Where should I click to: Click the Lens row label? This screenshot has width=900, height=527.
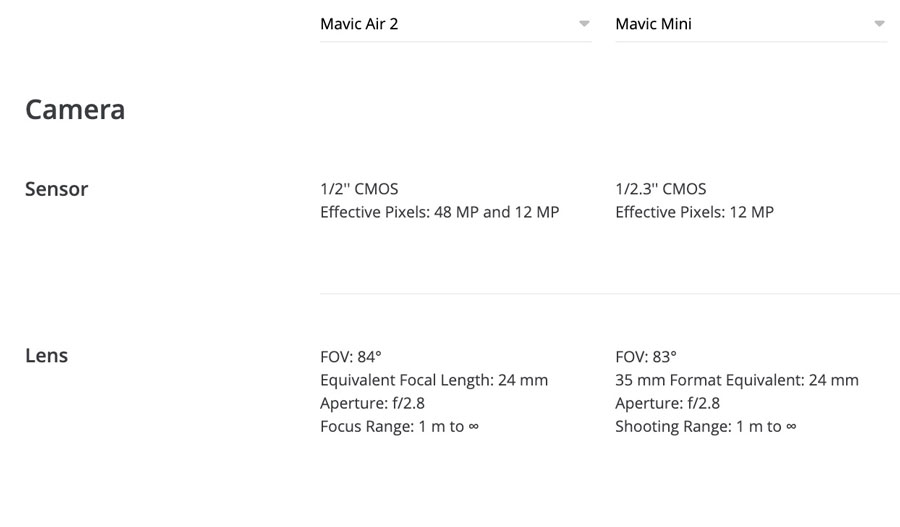click(46, 355)
